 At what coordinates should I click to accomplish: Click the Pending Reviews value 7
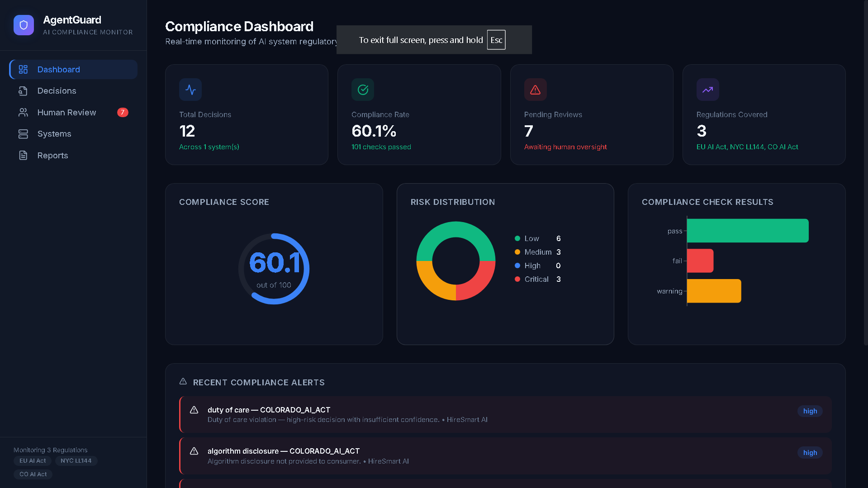click(x=529, y=131)
